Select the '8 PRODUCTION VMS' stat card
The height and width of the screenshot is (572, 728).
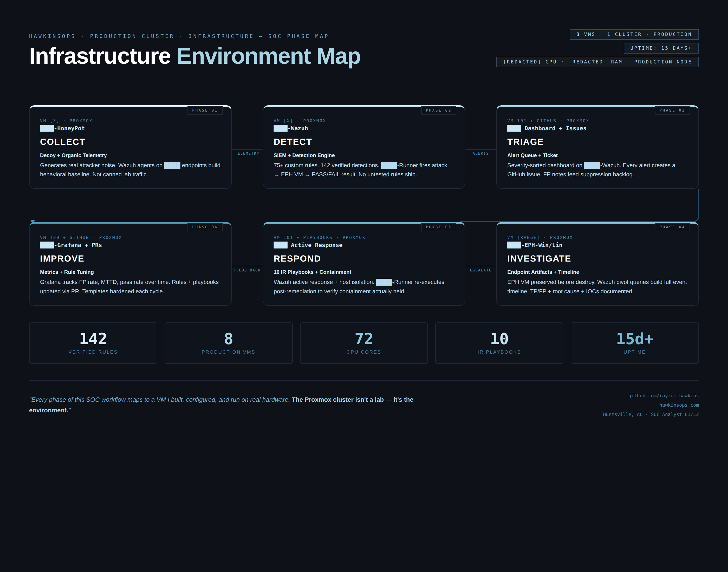tap(228, 343)
